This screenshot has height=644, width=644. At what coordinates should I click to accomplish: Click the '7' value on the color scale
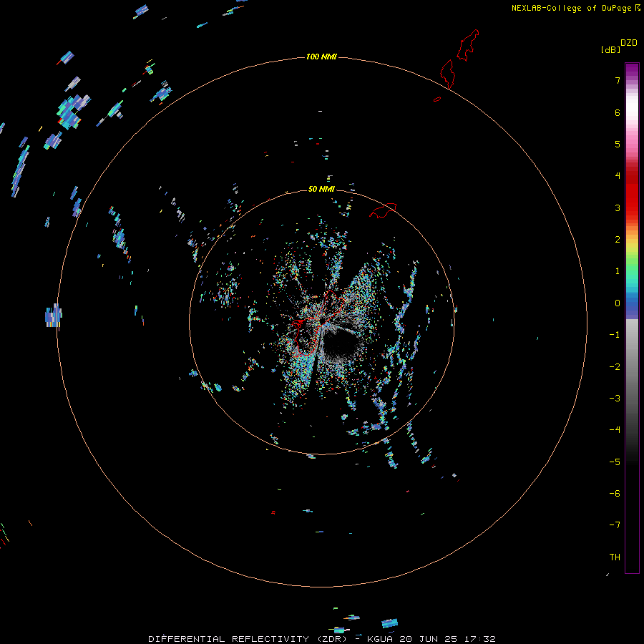[618, 80]
